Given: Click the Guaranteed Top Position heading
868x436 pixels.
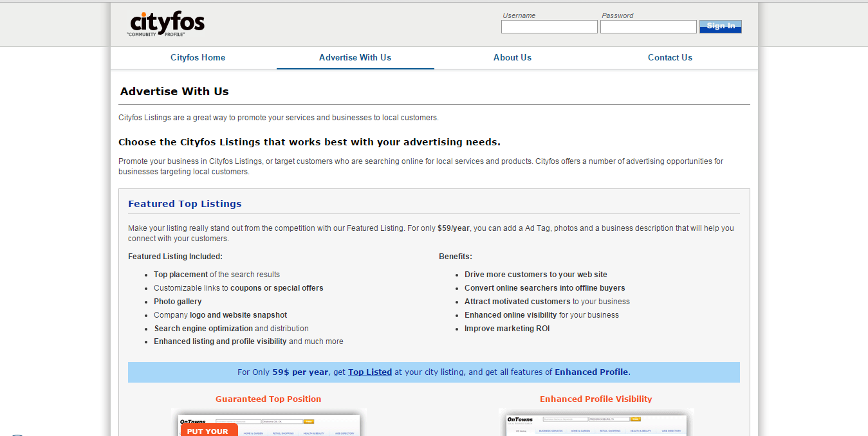Looking at the screenshot, I should point(268,399).
